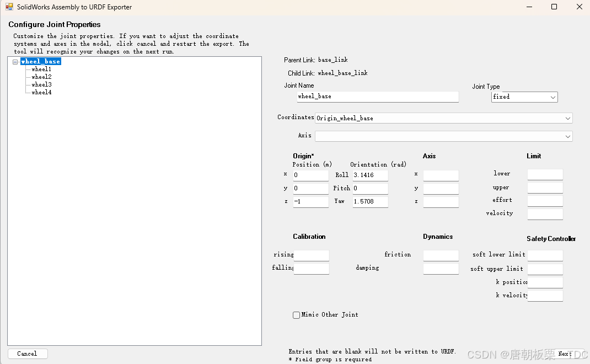590x364 pixels.
Task: Open the Coordinates dropdown
Action: pos(567,117)
